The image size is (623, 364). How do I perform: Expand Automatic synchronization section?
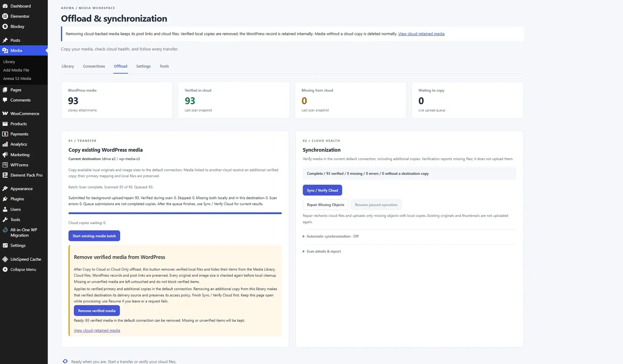click(x=331, y=236)
